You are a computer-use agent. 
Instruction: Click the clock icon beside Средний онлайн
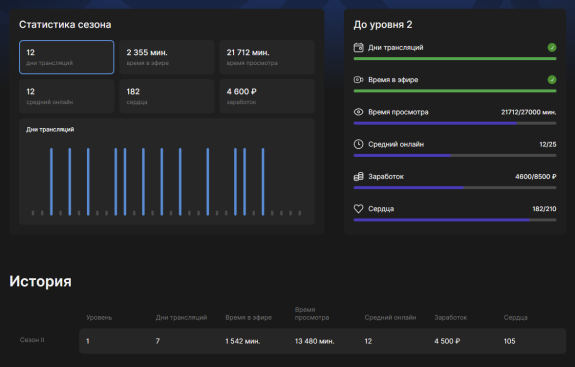click(x=358, y=144)
